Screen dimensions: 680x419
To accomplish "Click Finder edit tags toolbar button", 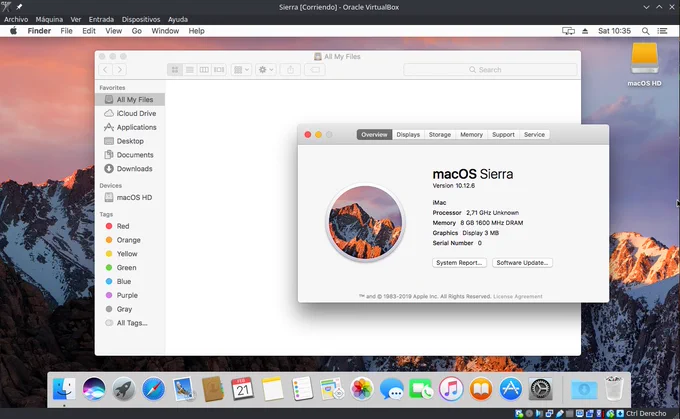I will coord(315,69).
